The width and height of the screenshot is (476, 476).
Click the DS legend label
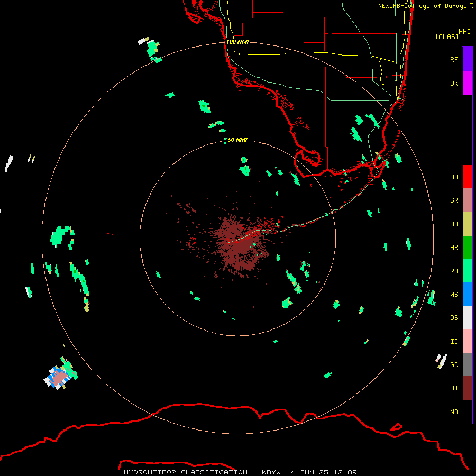(x=454, y=318)
